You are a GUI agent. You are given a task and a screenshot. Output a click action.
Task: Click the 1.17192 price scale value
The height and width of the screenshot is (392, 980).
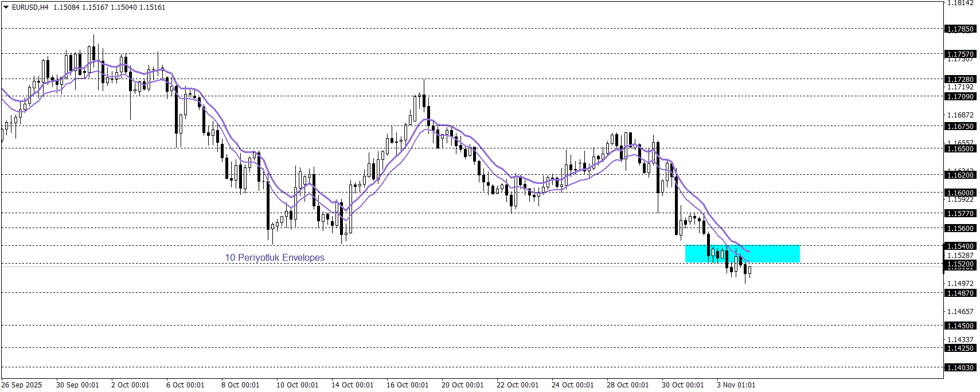tap(960, 87)
